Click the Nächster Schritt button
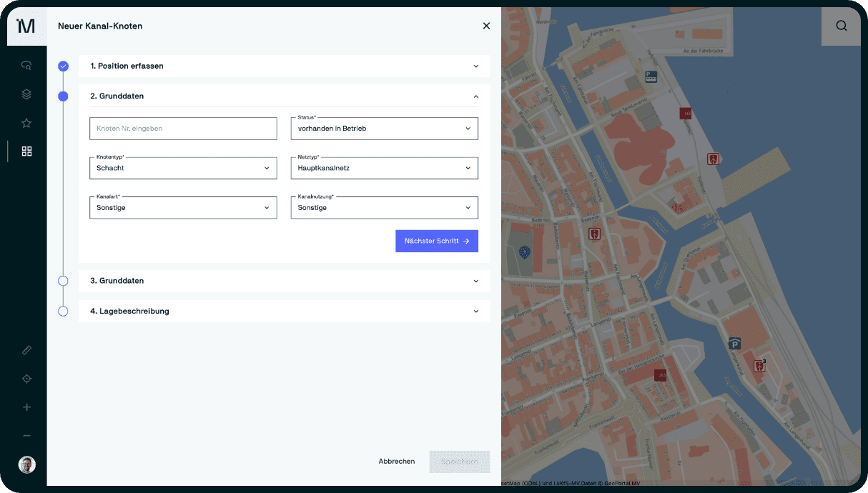This screenshot has width=868, height=493. [x=436, y=241]
